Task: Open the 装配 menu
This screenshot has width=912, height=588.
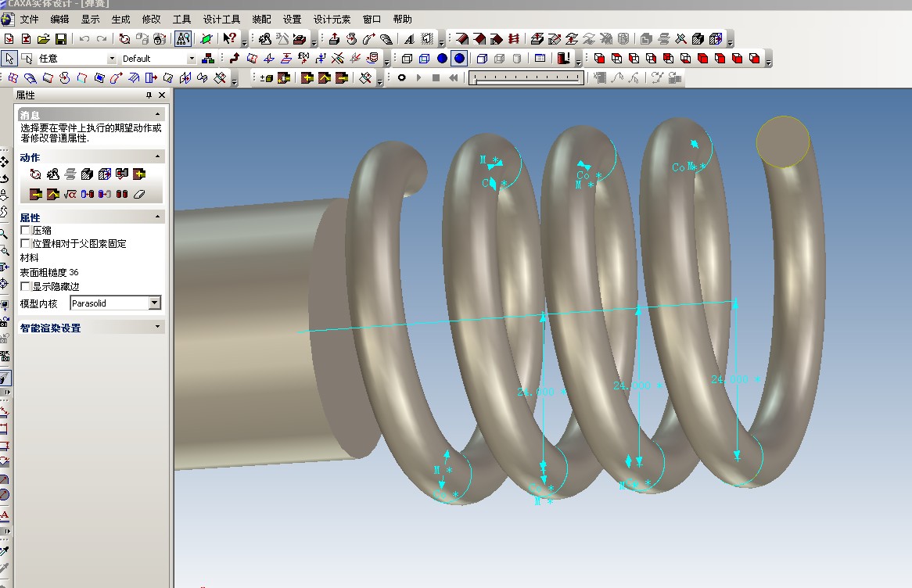Action: tap(262, 20)
